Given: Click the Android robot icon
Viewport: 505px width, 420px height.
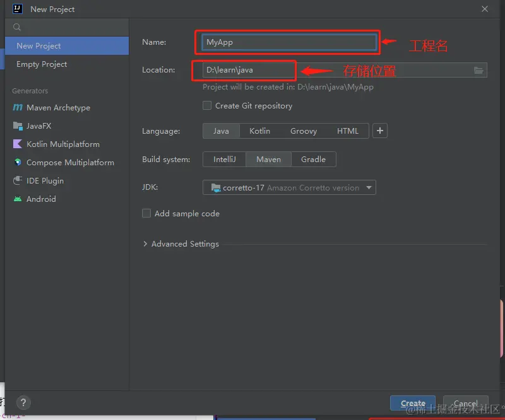Looking at the screenshot, I should click(x=18, y=199).
